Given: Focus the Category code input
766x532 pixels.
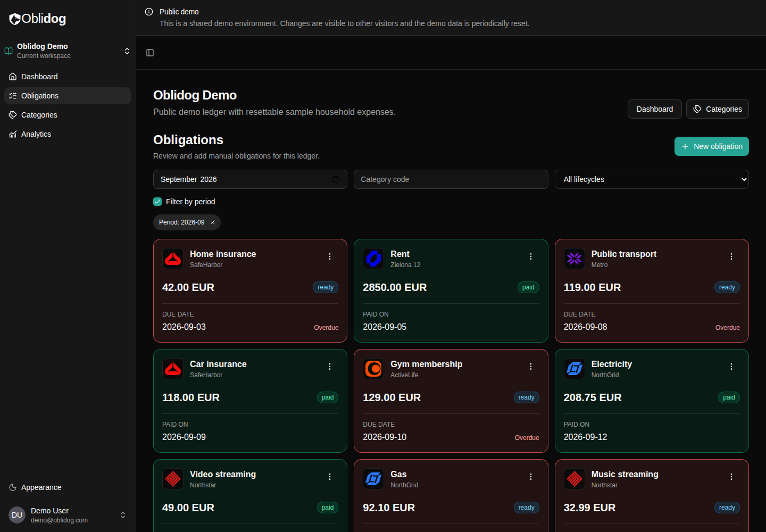Looking at the screenshot, I should click(451, 179).
